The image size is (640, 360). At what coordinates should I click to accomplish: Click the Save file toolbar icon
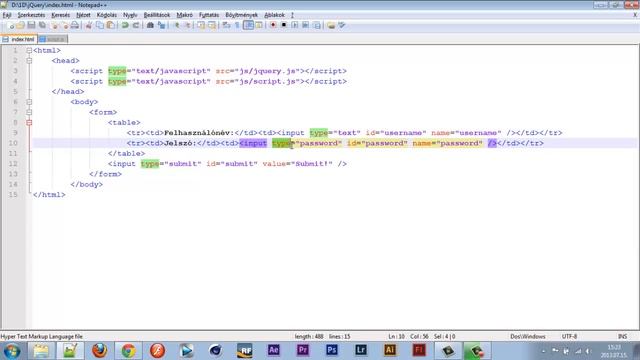[31, 25]
